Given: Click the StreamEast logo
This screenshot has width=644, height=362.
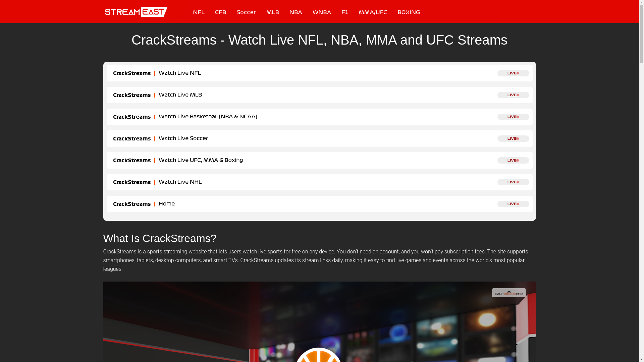Looking at the screenshot, I should (136, 12).
